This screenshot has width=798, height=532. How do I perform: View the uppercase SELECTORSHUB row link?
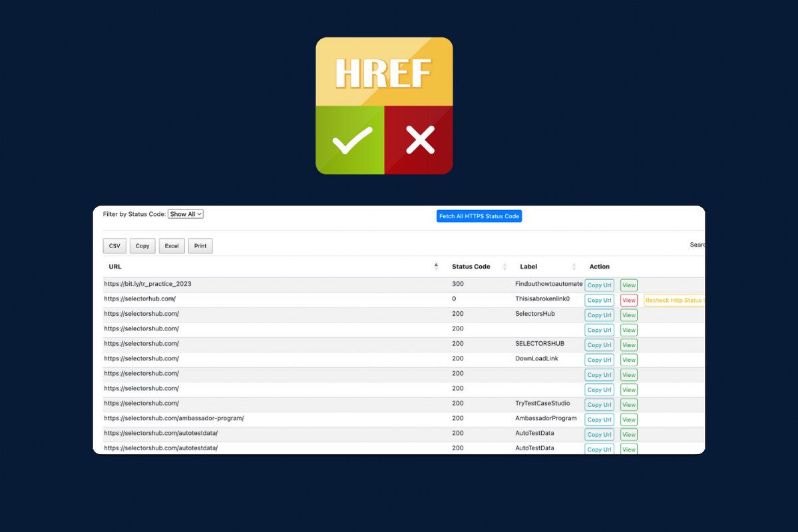click(629, 345)
